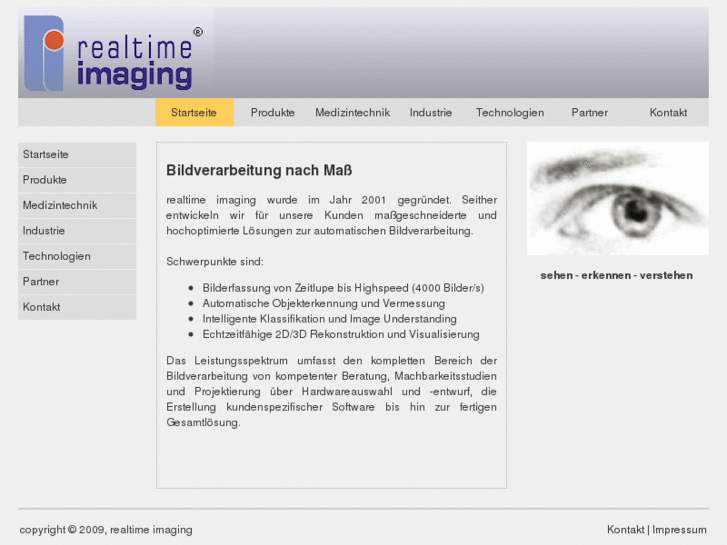This screenshot has width=727, height=545.
Task: Click the bullet Intelligente Klassifikation und Image Understanding
Action: coord(330,319)
